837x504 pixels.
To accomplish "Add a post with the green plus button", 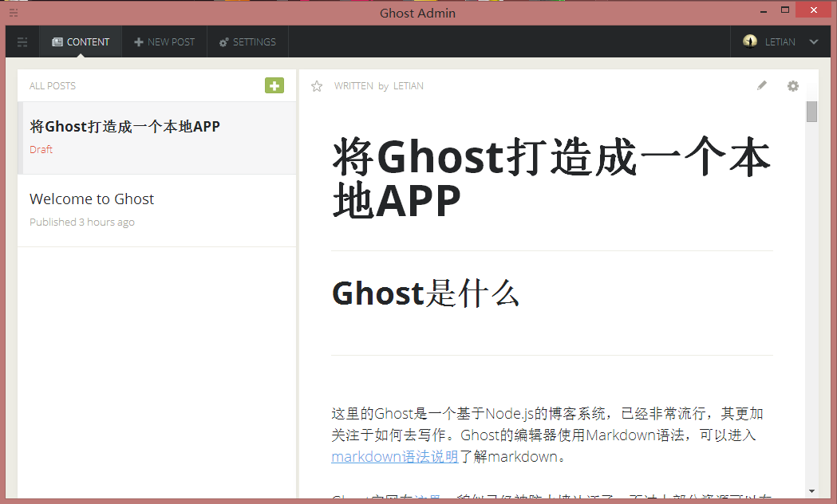I will [274, 85].
